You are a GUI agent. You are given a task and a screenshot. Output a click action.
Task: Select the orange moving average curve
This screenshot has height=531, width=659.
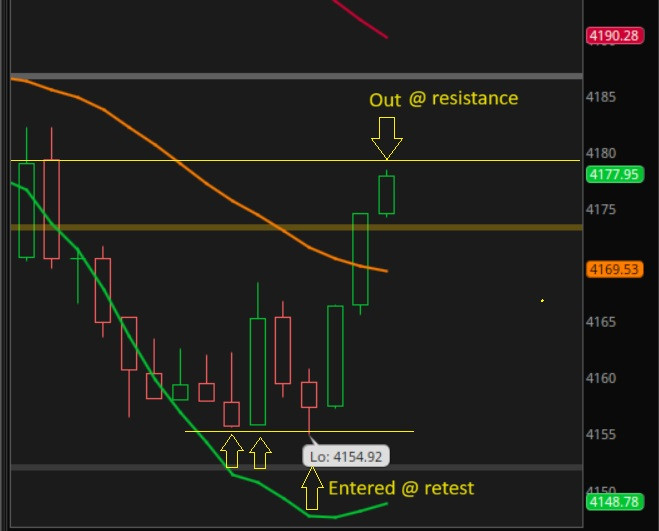(206, 184)
